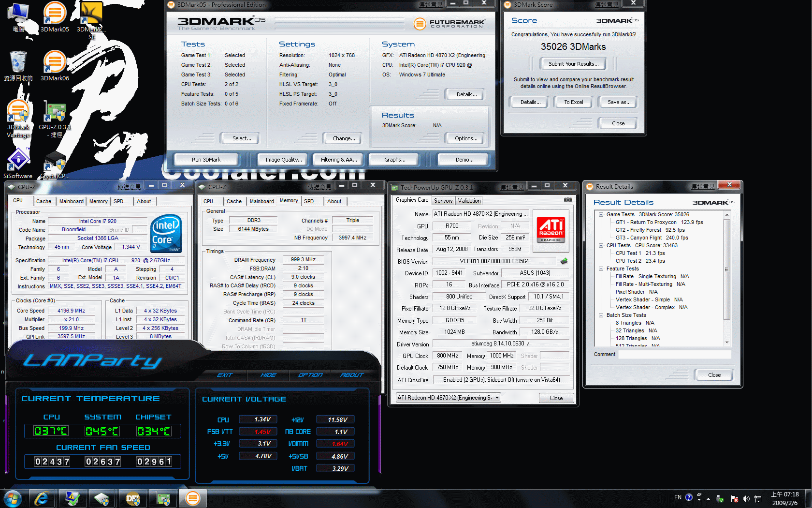Click the GPU-Z screenshot camera icon
Image resolution: width=812 pixels, height=508 pixels.
click(x=568, y=200)
